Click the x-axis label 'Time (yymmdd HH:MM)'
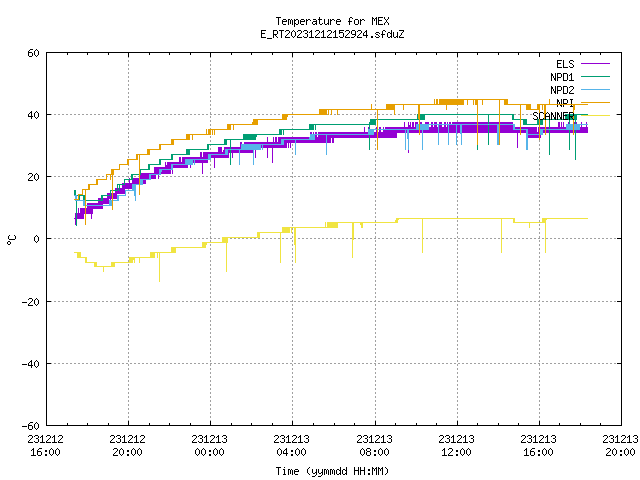The width and height of the screenshot is (640, 480). (332, 471)
